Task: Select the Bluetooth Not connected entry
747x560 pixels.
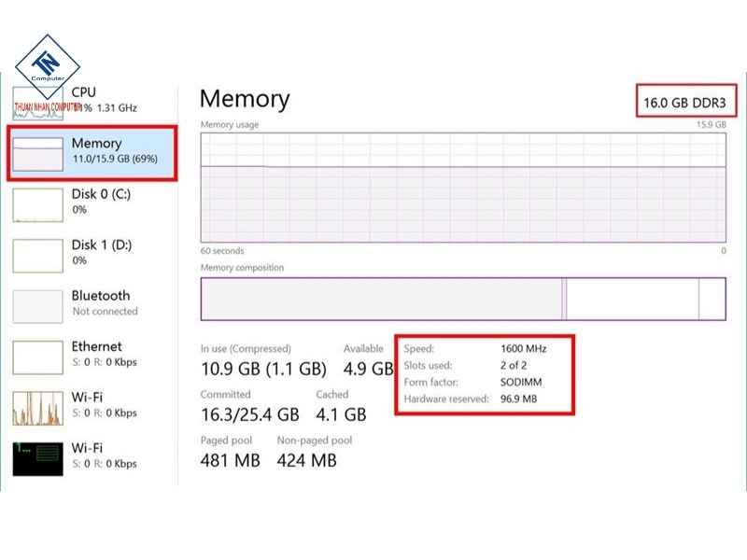Action: pos(104,302)
